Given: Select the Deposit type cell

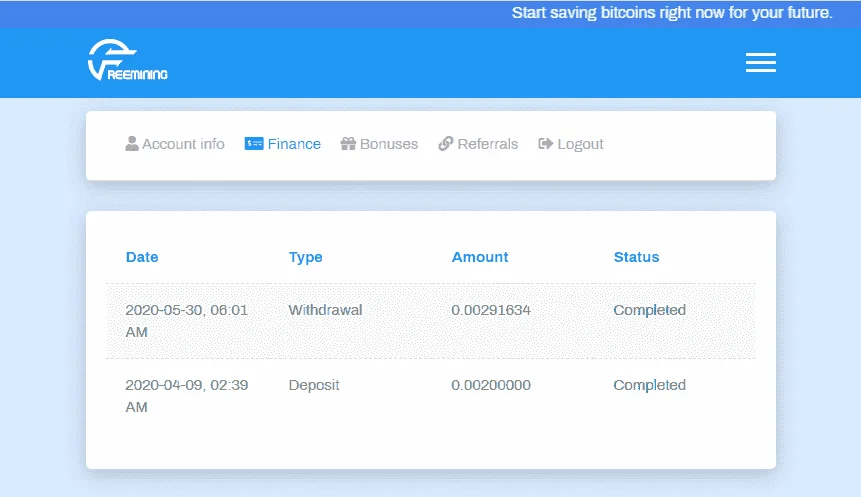Looking at the screenshot, I should 314,385.
